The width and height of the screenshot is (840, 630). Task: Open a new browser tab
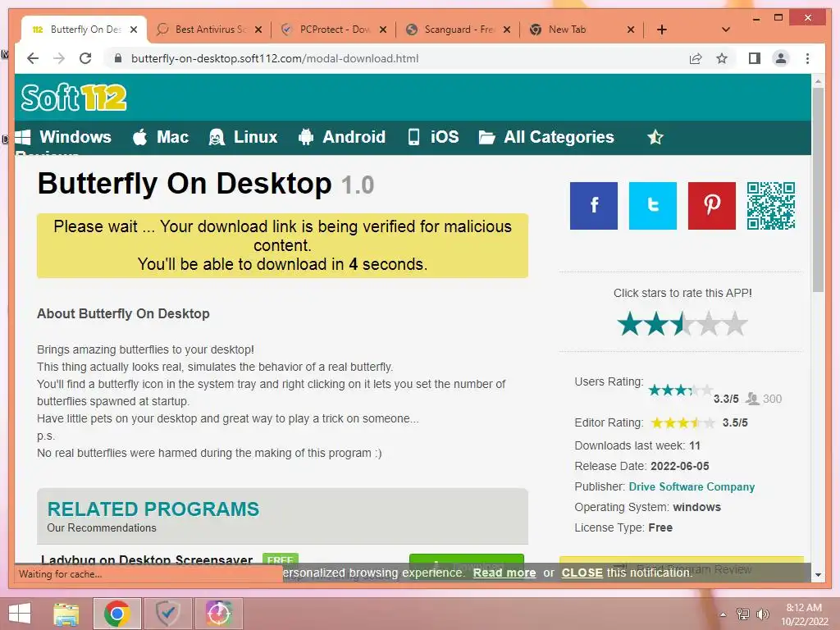pyautogui.click(x=662, y=30)
